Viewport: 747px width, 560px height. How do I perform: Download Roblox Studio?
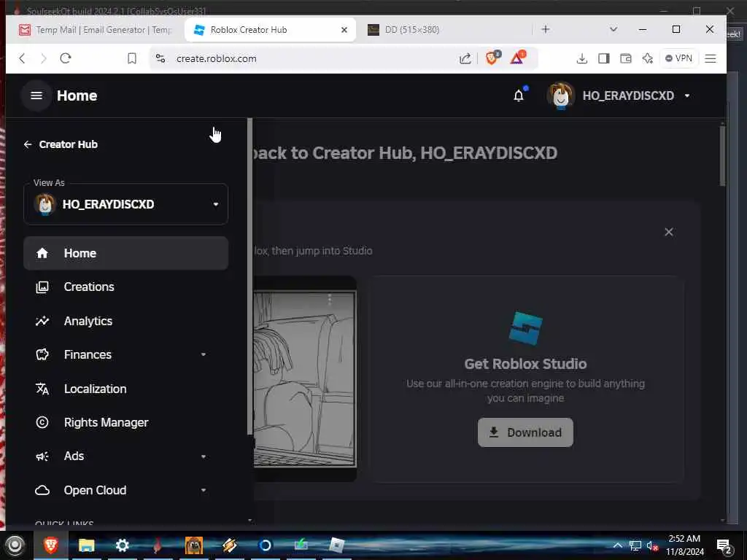(x=525, y=432)
